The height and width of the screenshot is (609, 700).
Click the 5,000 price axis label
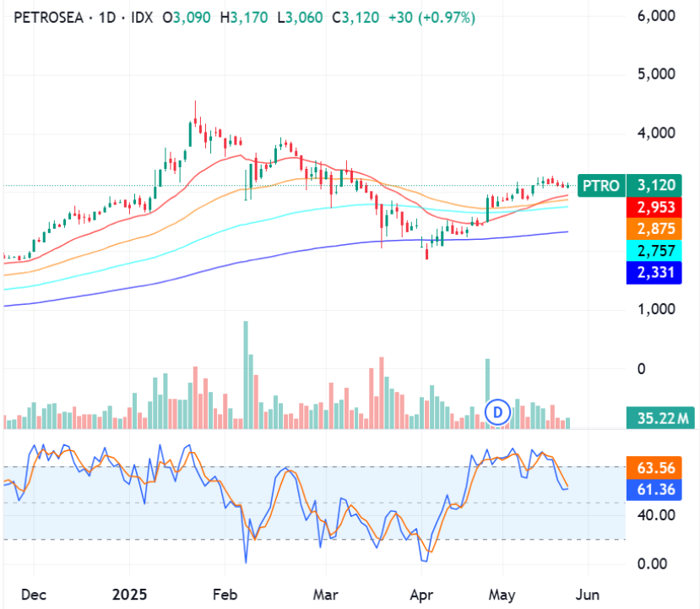pyautogui.click(x=656, y=73)
